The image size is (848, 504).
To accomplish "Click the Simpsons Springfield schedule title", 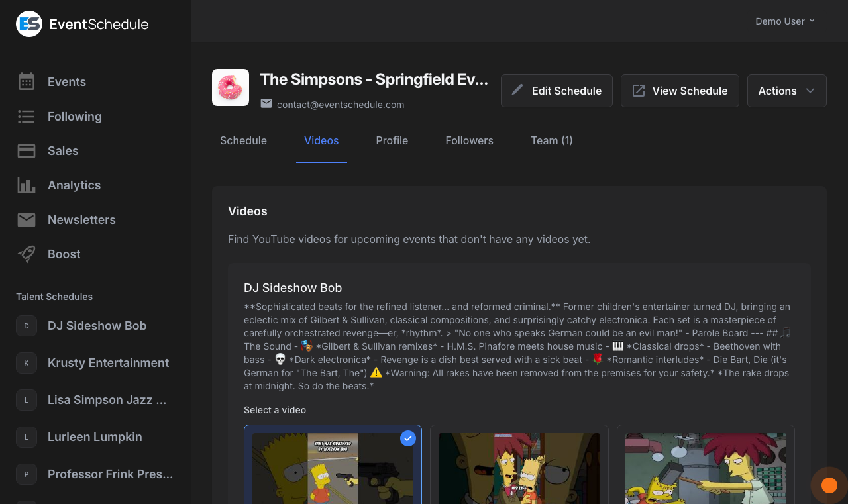I will pyautogui.click(x=374, y=79).
